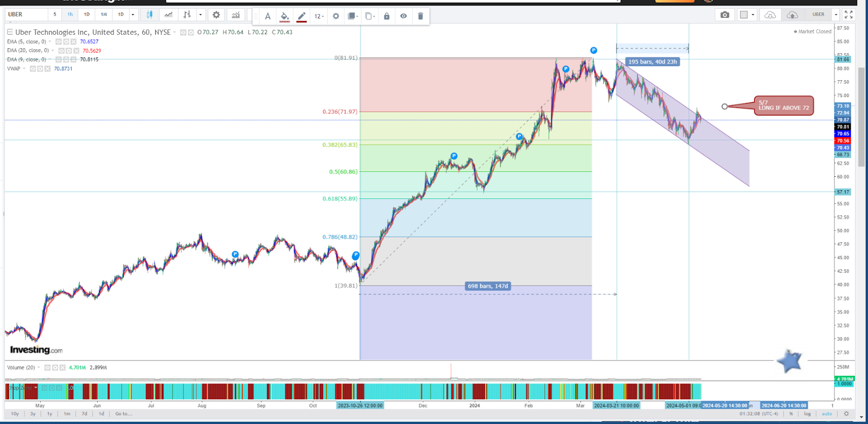This screenshot has height=424, width=868.
Task: Open the clone/copy dropdown in drawing toolbar
Action: pos(369,16)
